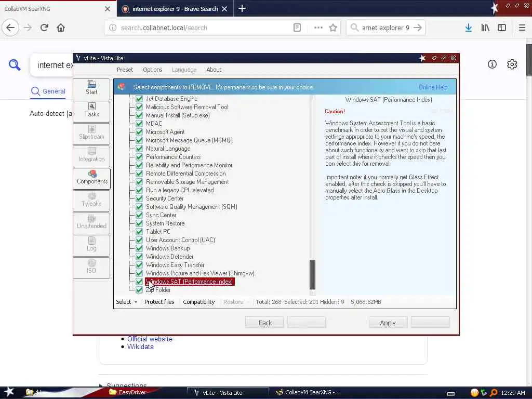Select Tablet PC in component list
Viewport: 532px width, 399px height.
click(x=158, y=232)
